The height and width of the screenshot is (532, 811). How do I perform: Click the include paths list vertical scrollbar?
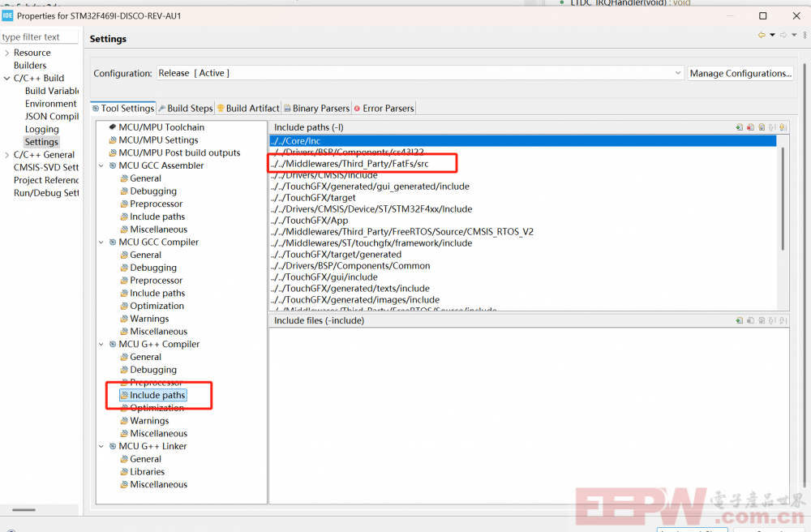coord(783,199)
